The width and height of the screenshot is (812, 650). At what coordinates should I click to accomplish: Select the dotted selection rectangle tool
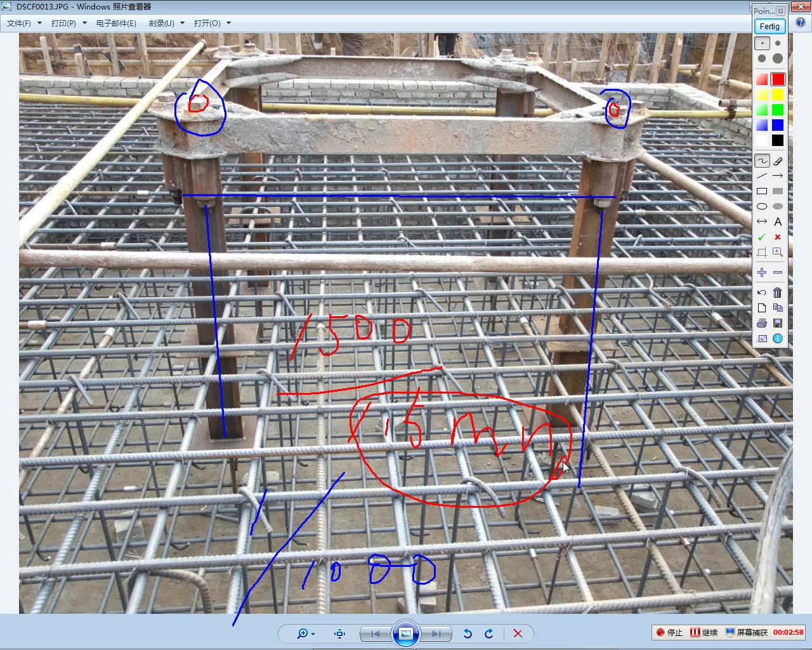[762, 252]
